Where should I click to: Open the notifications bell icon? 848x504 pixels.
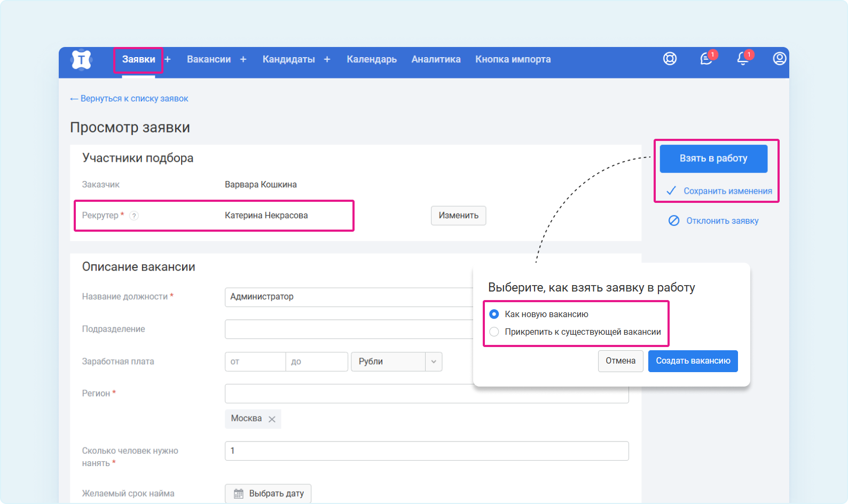click(742, 59)
